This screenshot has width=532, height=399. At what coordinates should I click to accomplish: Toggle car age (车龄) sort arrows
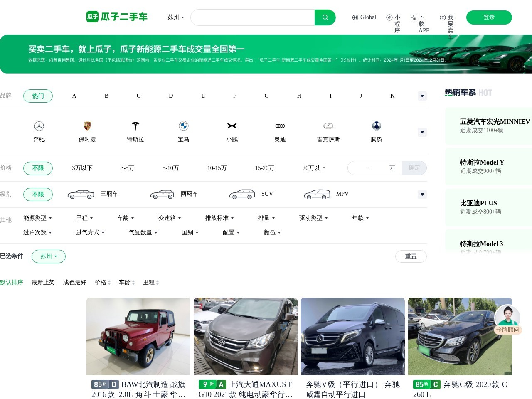[x=133, y=283]
